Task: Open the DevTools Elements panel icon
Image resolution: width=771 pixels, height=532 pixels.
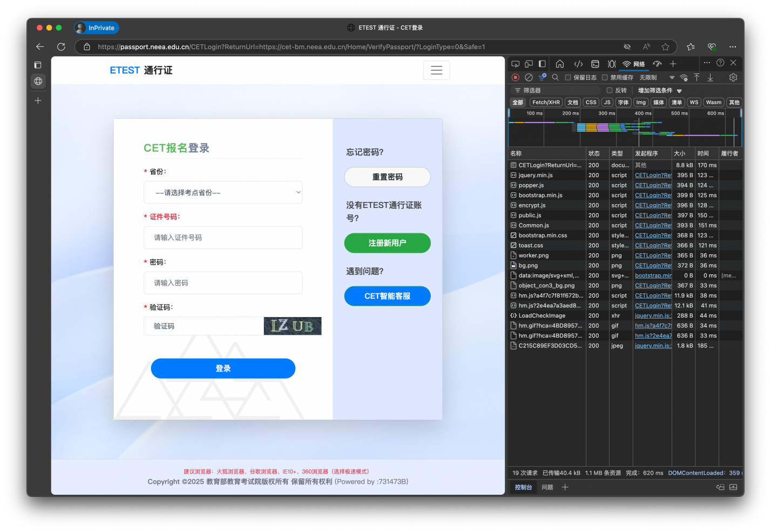Action: (x=578, y=64)
